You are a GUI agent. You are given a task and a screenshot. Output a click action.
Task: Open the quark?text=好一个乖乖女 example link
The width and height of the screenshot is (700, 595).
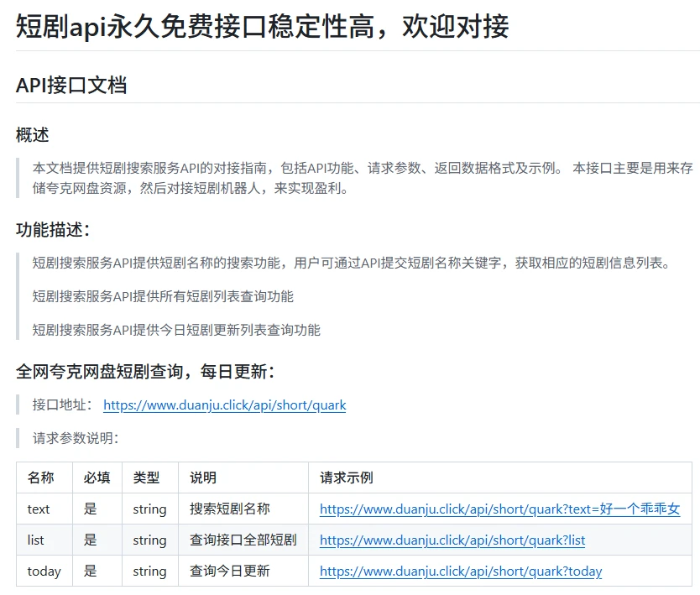(499, 509)
